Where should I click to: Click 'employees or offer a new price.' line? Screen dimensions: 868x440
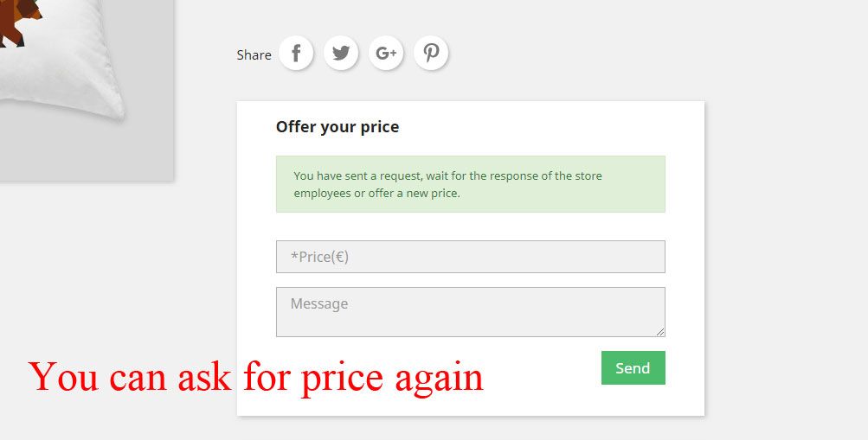377,194
